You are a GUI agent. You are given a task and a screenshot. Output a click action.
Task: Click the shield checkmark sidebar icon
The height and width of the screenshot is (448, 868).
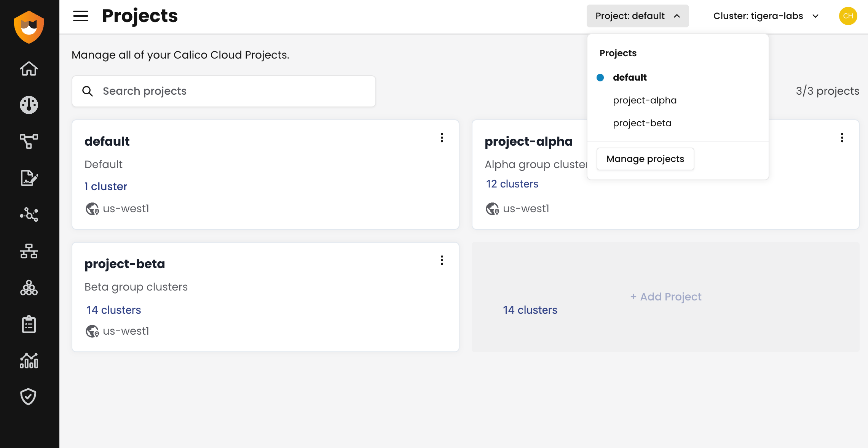tap(29, 397)
